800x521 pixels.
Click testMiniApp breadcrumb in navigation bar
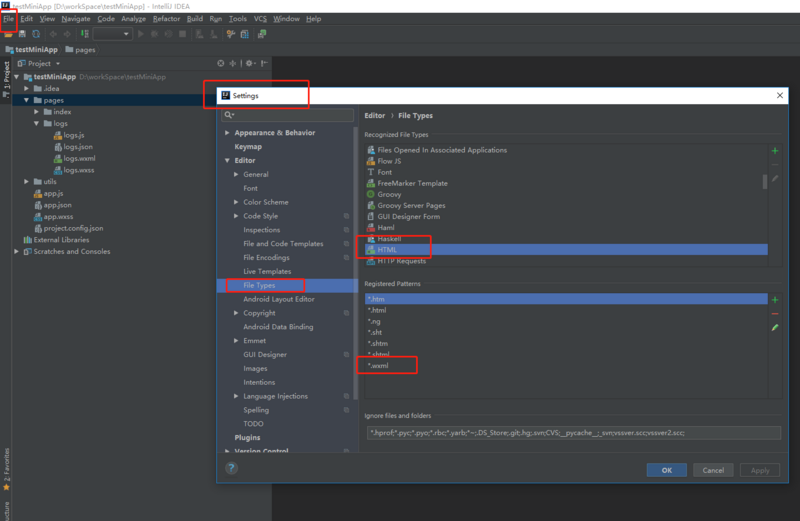coord(31,49)
